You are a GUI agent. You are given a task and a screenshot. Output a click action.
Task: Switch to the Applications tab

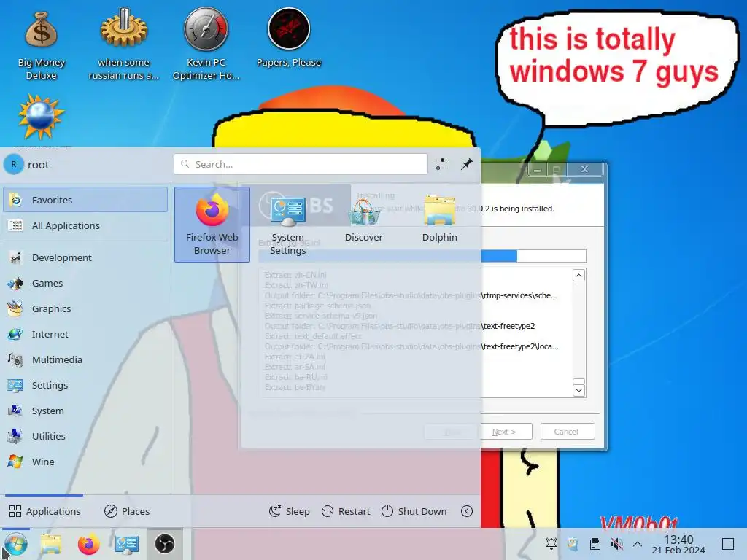tap(44, 511)
